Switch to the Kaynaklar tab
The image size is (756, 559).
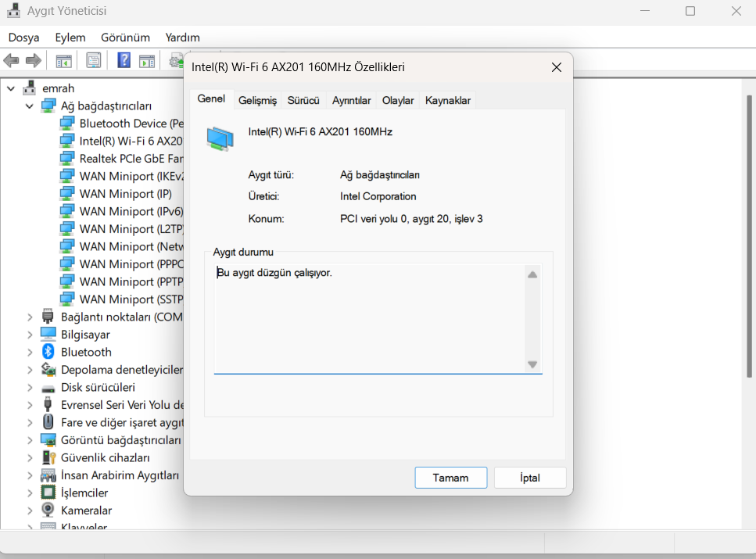click(x=448, y=100)
